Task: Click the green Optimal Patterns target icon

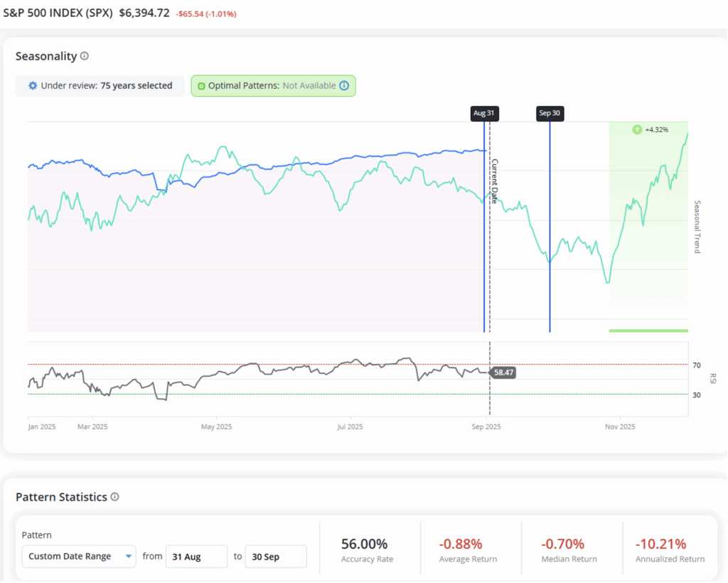Action: (x=201, y=86)
